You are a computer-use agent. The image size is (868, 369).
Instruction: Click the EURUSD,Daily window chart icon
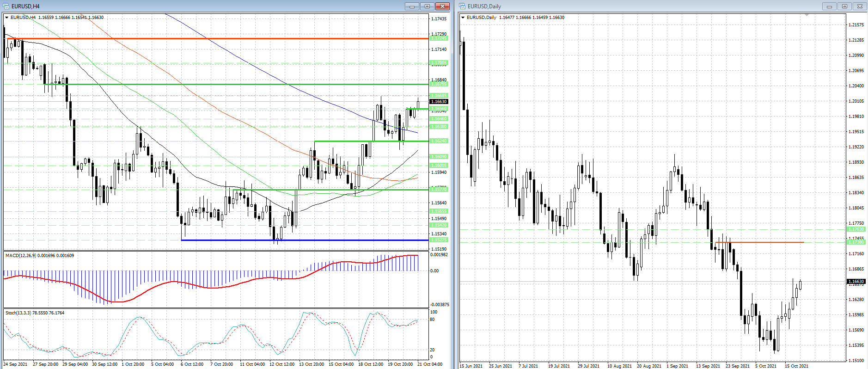(x=462, y=6)
